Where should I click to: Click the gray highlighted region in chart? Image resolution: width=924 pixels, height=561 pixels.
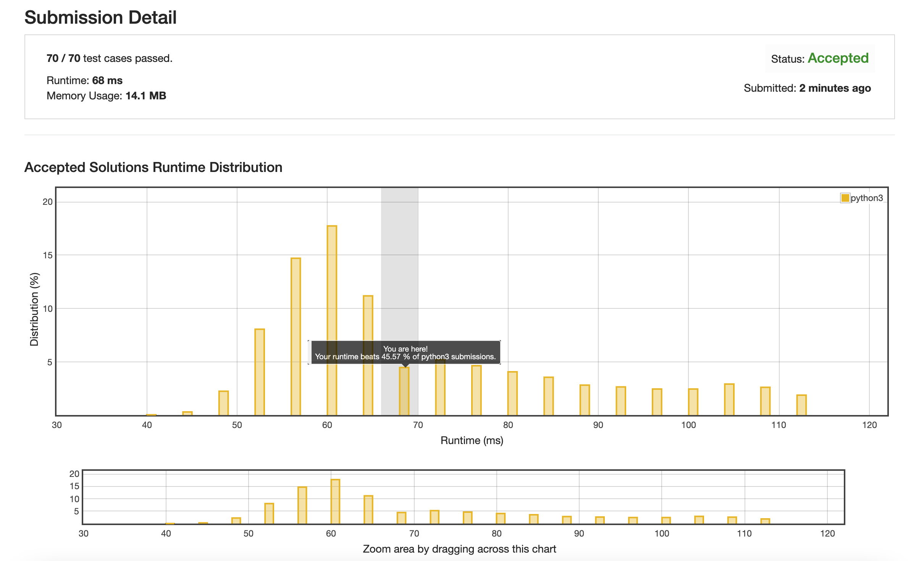[399, 268]
